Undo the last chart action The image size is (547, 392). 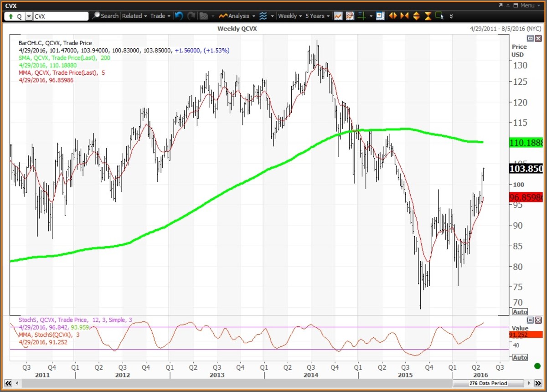[x=178, y=16]
